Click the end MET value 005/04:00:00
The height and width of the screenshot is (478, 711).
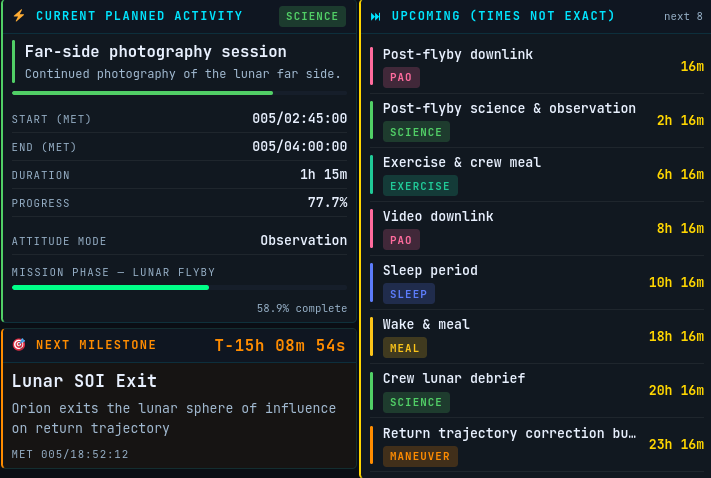point(299,146)
